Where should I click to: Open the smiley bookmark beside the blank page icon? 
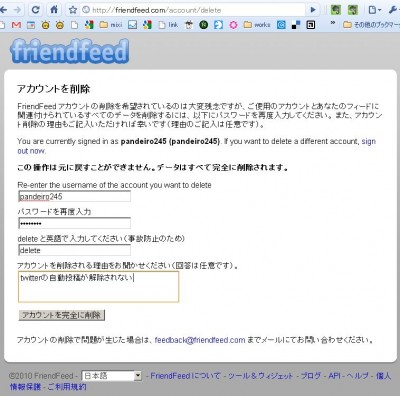pyautogui.click(x=60, y=25)
